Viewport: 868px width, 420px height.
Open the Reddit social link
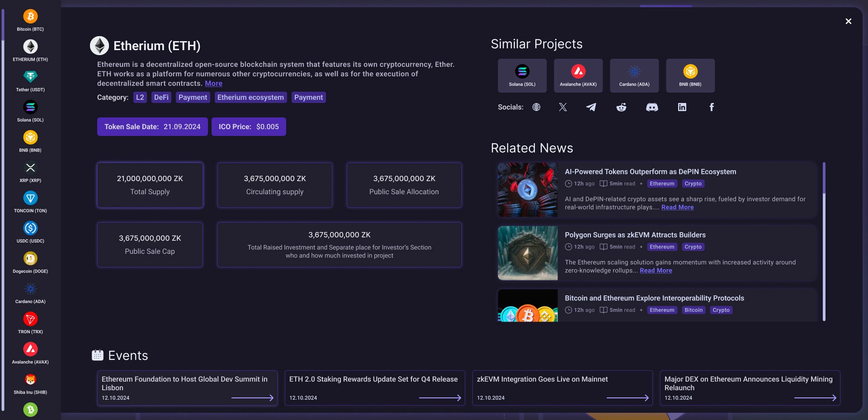[x=622, y=107]
